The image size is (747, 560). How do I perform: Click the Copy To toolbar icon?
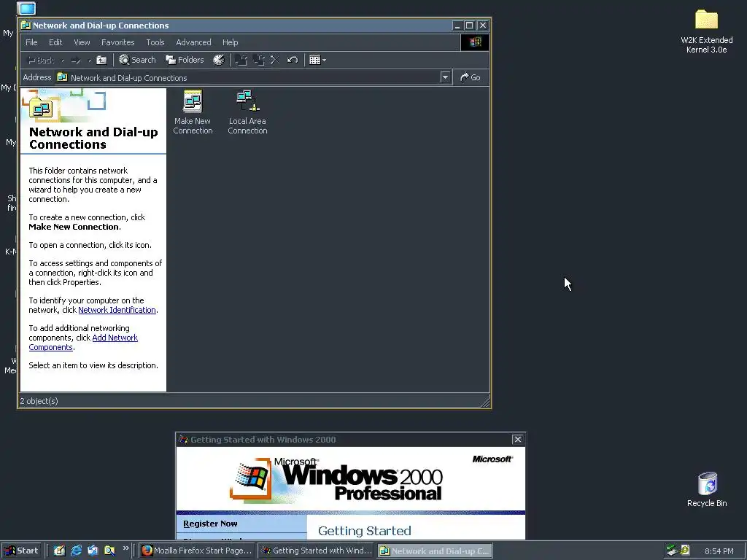pyautogui.click(x=259, y=60)
